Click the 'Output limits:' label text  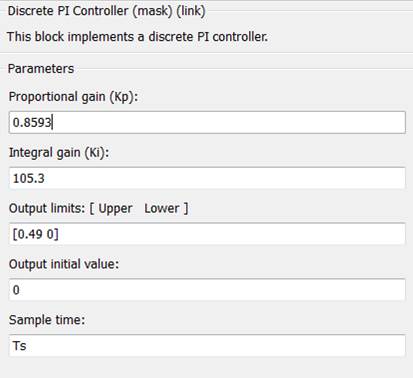[47, 209]
